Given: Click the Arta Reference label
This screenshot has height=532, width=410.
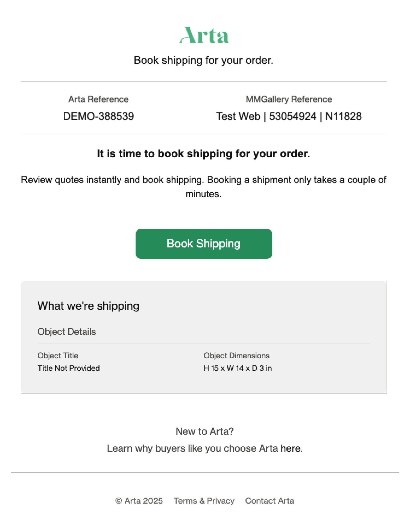Looking at the screenshot, I should [98, 99].
